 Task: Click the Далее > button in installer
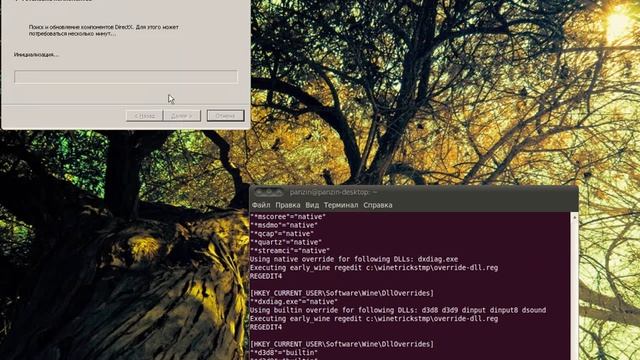(182, 116)
